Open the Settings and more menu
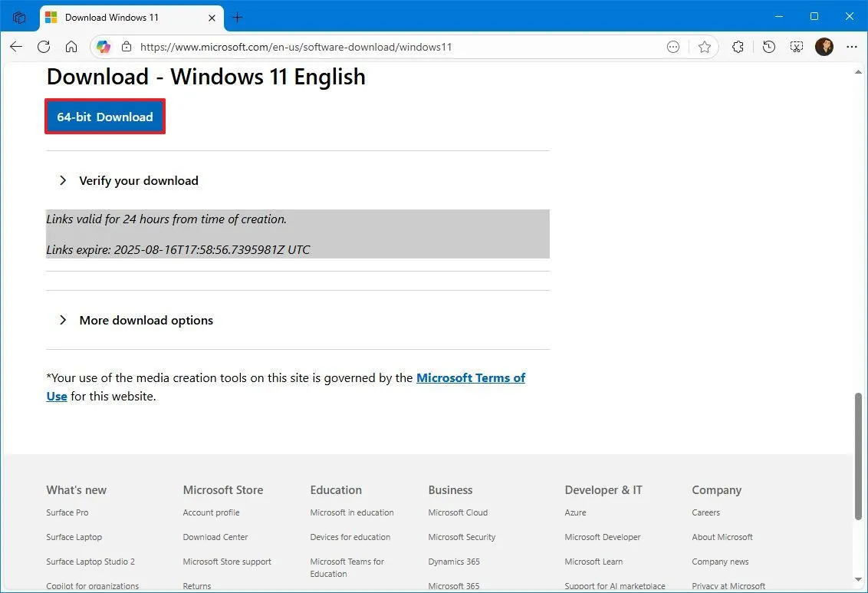 coord(852,47)
